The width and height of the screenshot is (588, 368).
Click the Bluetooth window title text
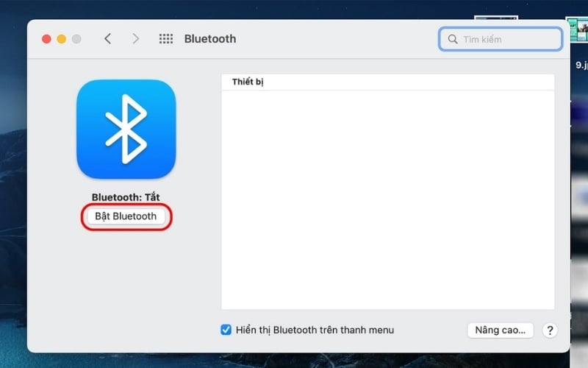[x=210, y=39]
